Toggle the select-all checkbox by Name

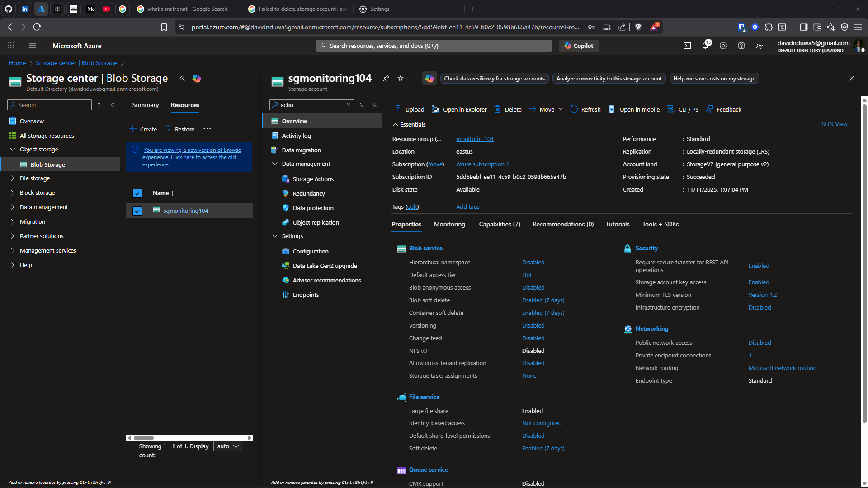pos(137,193)
